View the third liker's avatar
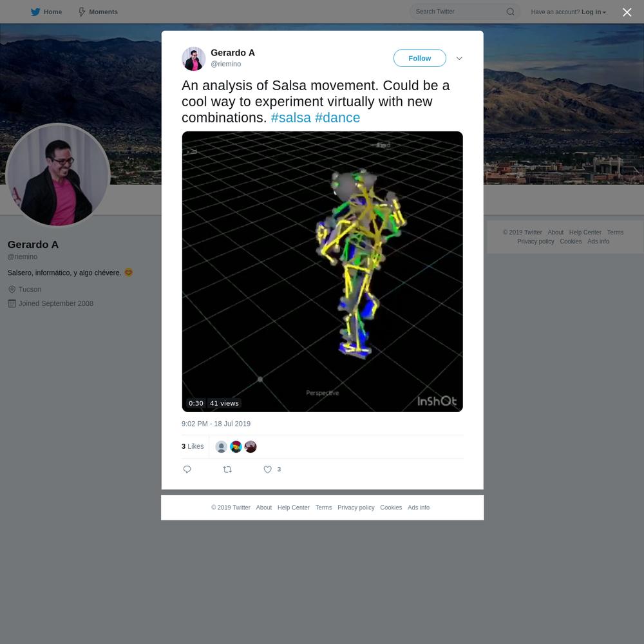The height and width of the screenshot is (644, 644). [251, 447]
